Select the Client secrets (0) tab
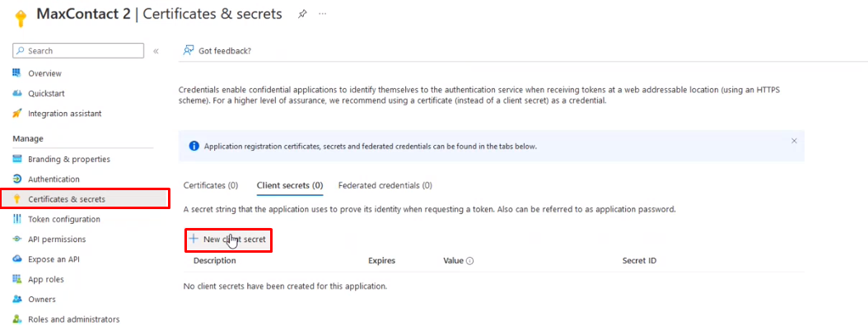Viewport: 868px width, 326px height. [290, 185]
